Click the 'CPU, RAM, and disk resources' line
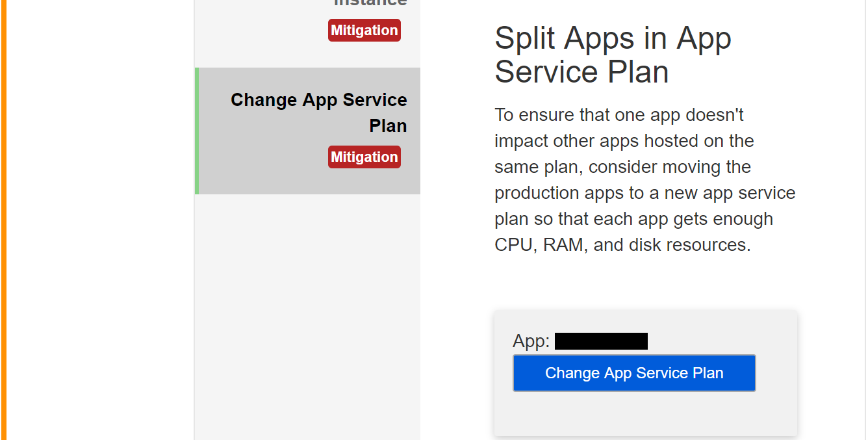Screen dimensions: 868x440 click(622, 245)
